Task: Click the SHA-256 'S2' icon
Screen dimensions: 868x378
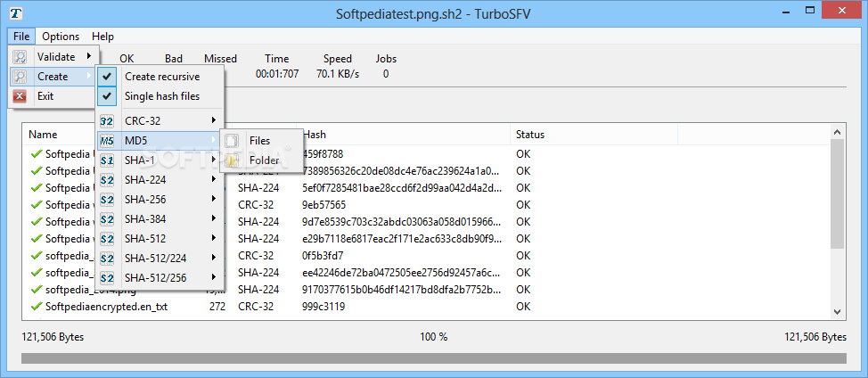Action: (108, 199)
